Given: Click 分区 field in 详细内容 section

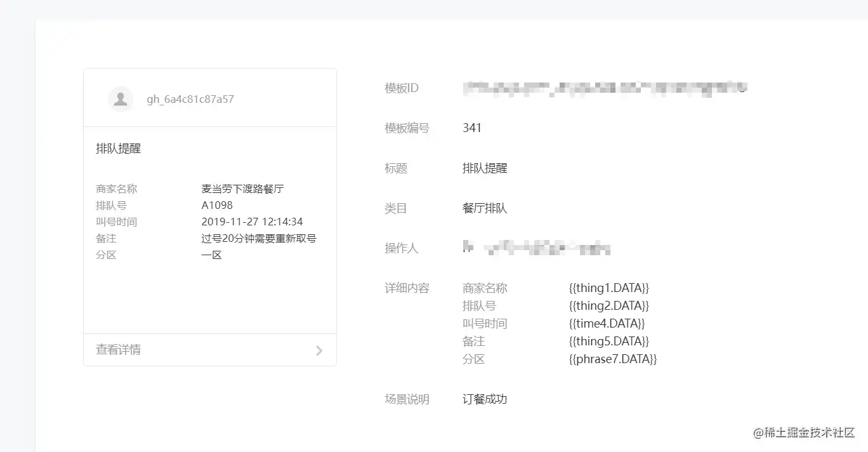Looking at the screenshot, I should (473, 359).
